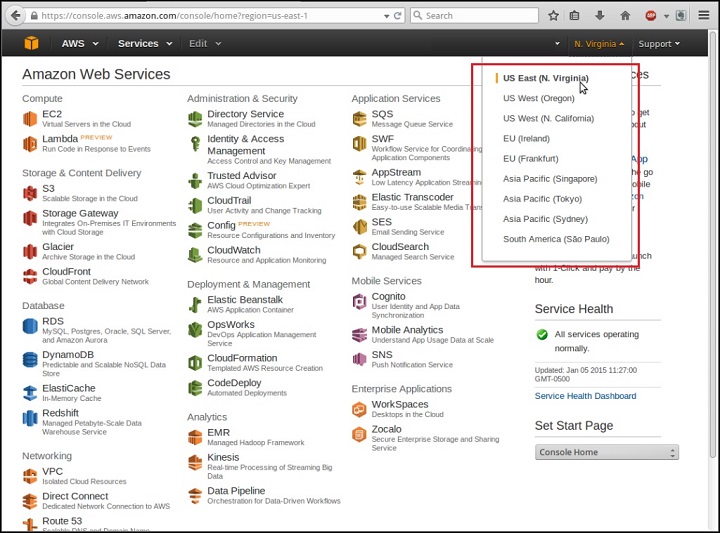Choose South America (São Paulo) region
Screen dimensions: 720x533
pos(556,239)
